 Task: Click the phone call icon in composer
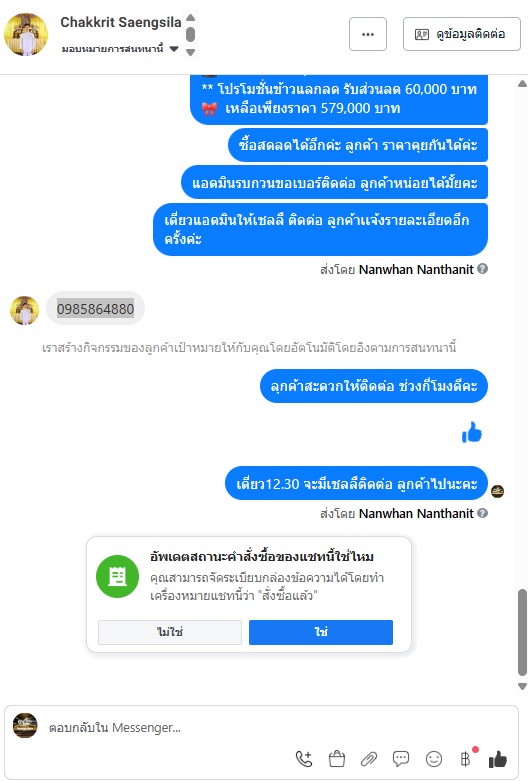[x=304, y=759]
